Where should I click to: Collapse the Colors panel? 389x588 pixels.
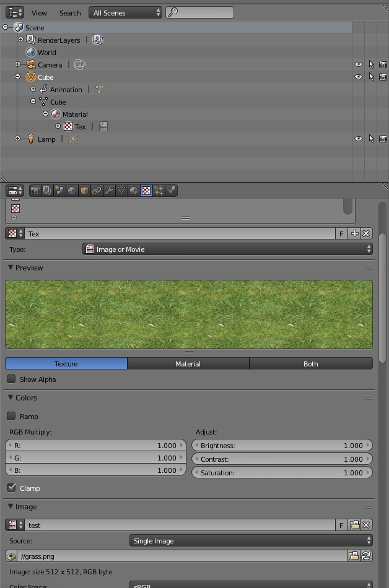pos(11,397)
